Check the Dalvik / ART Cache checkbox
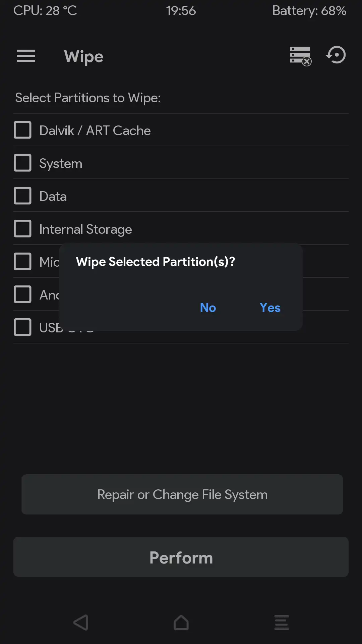Screen dimensions: 362x644 [x=22, y=130]
